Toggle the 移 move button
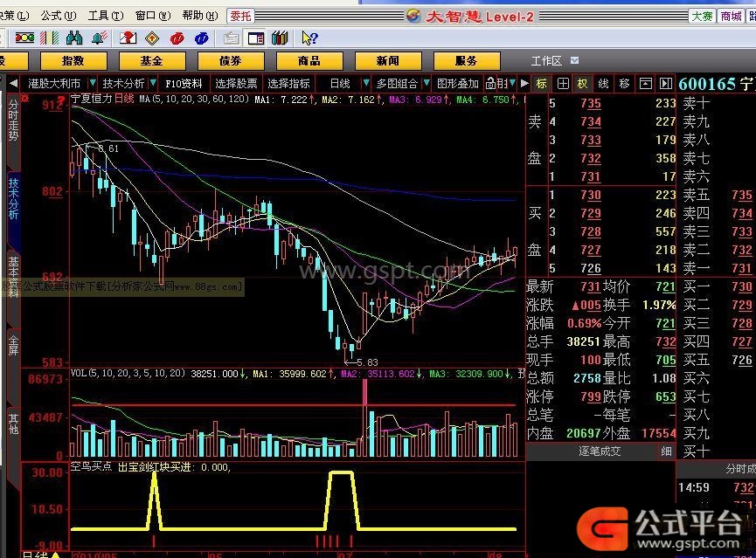Screen dimensions: 756x558 (624, 84)
